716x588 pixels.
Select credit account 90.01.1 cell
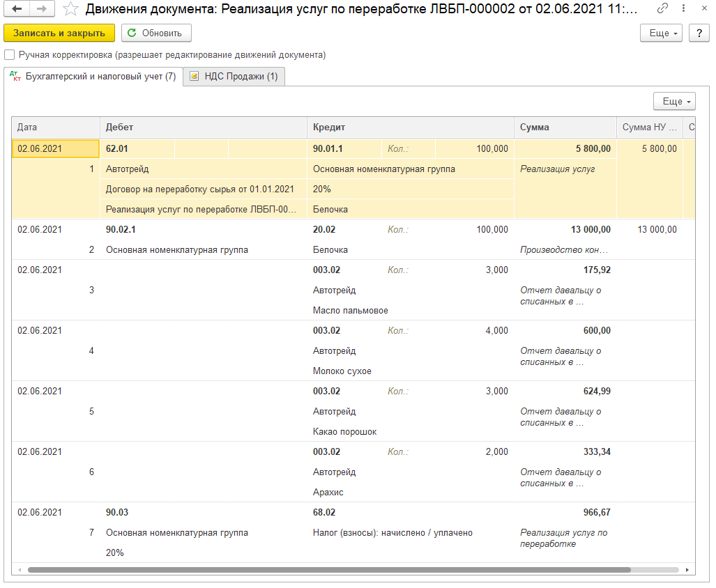click(x=344, y=148)
